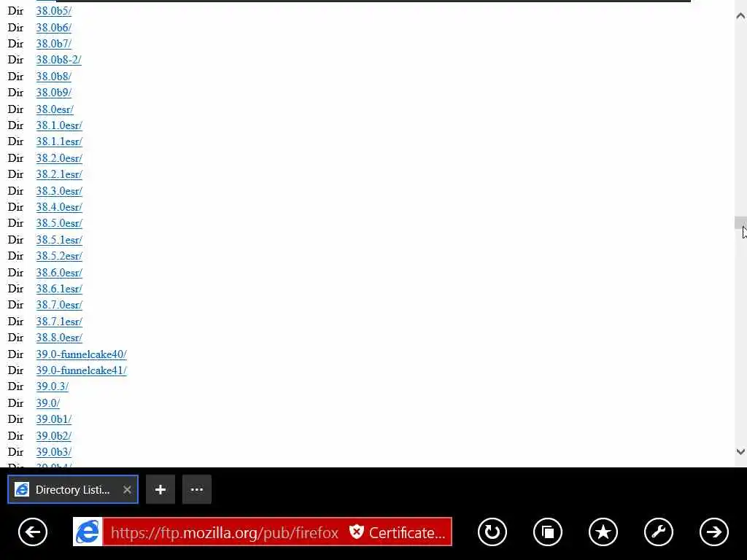Go forward using the forward arrow button
The height and width of the screenshot is (560, 747).
713,532
